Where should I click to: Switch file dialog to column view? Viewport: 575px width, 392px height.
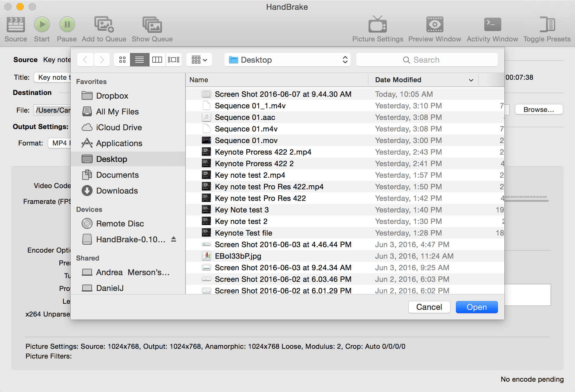(x=157, y=60)
